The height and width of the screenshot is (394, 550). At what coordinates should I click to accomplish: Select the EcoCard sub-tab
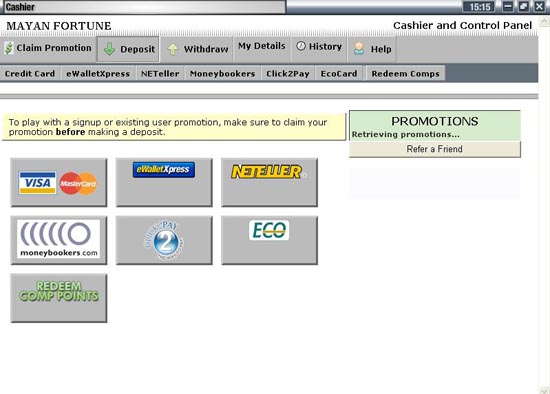[339, 74]
